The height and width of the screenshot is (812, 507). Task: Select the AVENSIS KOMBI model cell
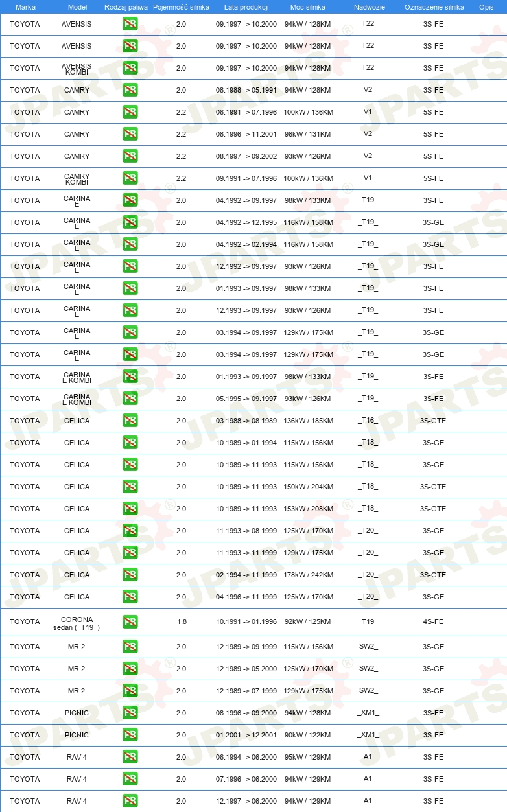[x=77, y=69]
